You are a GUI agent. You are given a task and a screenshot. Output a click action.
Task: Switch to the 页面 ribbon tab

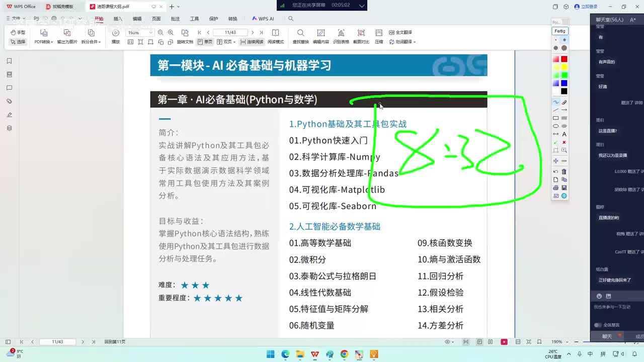(156, 19)
